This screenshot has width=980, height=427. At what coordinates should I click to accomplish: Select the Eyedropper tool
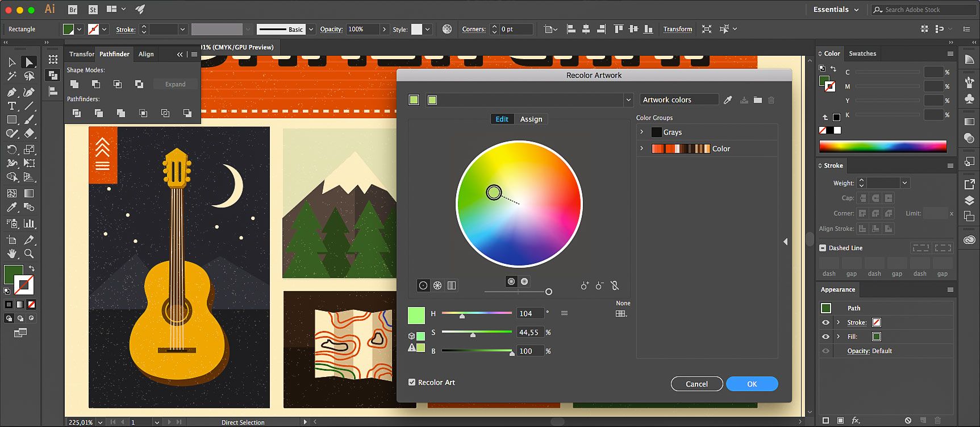click(x=11, y=208)
